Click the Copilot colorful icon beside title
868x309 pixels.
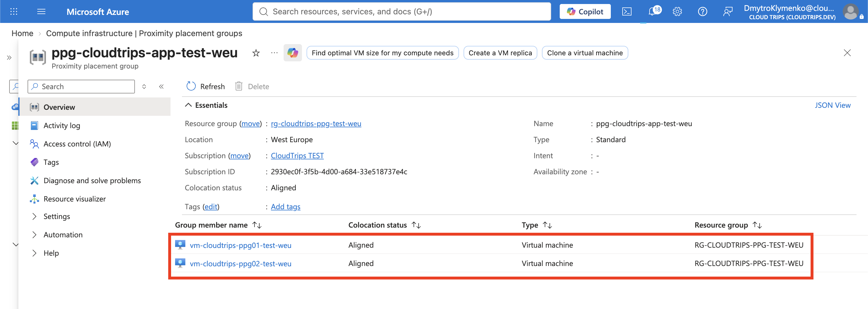point(292,53)
